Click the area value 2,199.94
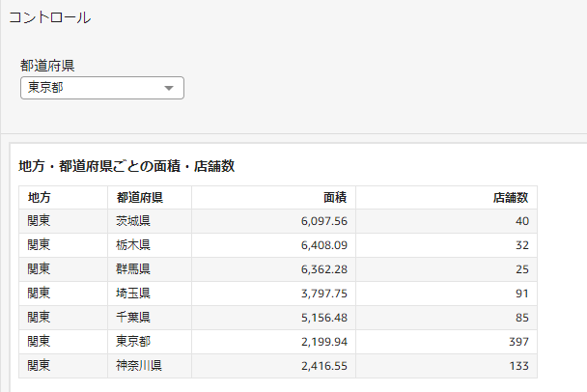 point(324,342)
